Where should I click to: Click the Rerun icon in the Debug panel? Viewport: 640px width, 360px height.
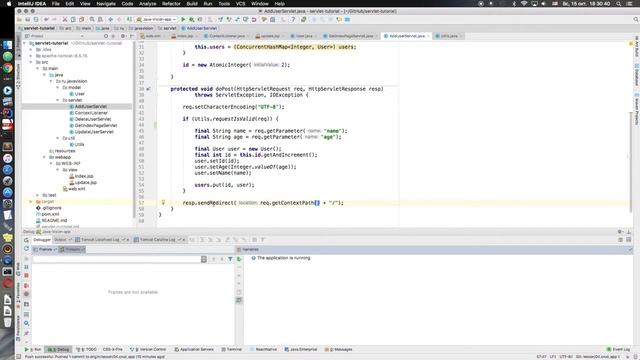point(27,240)
